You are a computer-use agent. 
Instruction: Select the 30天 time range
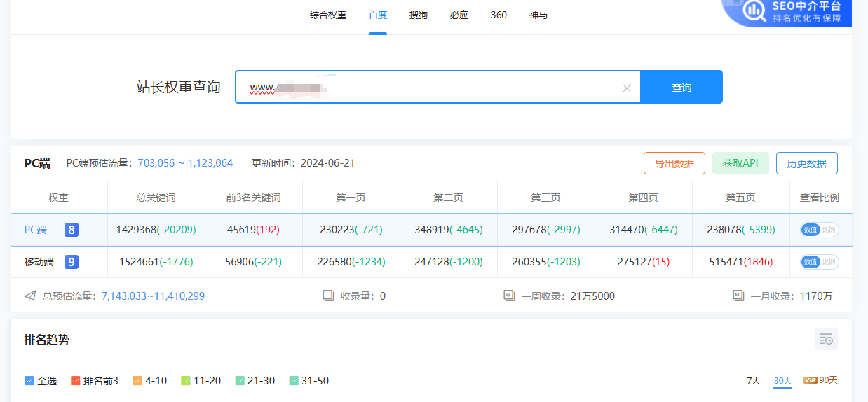pos(782,380)
